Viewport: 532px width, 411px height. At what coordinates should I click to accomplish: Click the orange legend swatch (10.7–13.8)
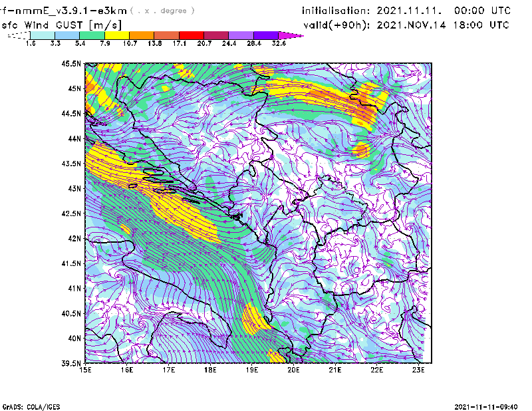[x=142, y=35]
